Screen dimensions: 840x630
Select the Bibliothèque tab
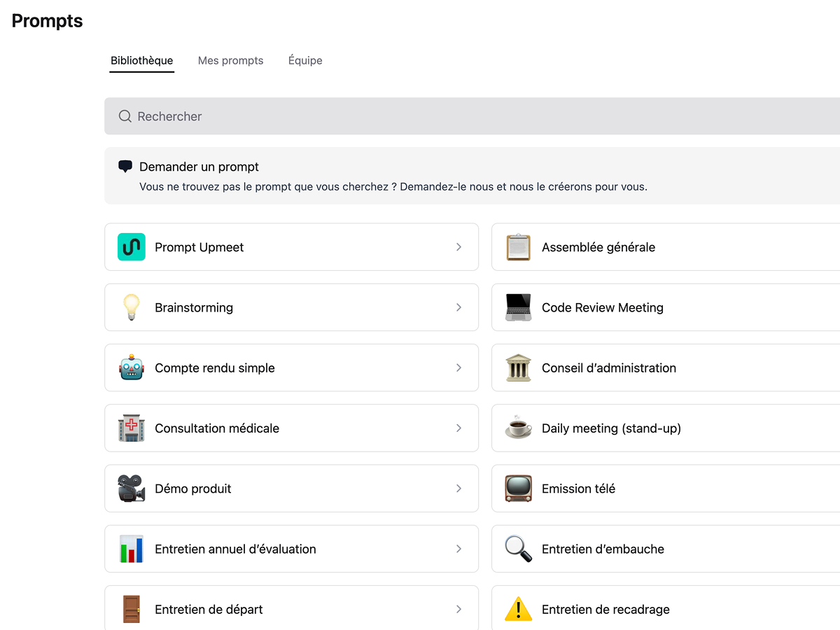(141, 61)
